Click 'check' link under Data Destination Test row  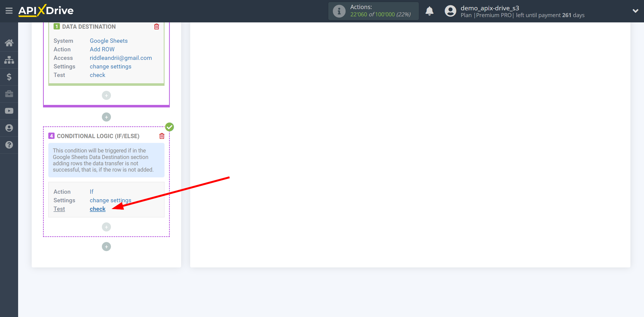tap(97, 75)
